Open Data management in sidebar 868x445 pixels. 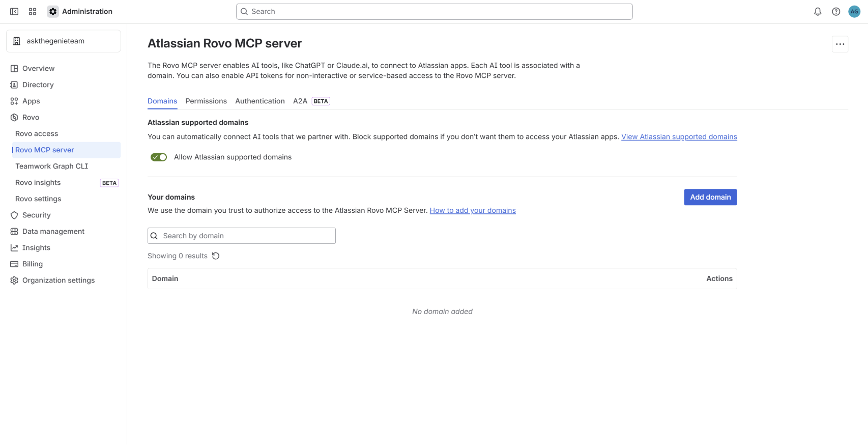[x=64, y=231]
